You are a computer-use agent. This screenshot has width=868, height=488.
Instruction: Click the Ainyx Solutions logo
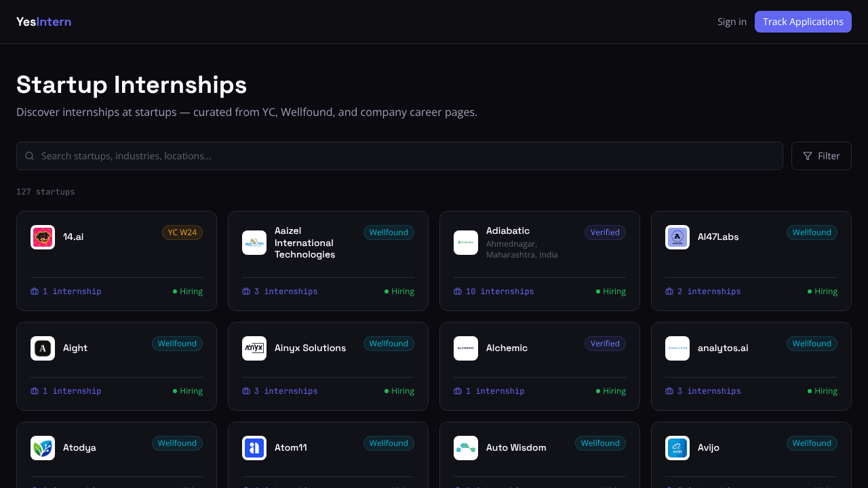tap(254, 348)
